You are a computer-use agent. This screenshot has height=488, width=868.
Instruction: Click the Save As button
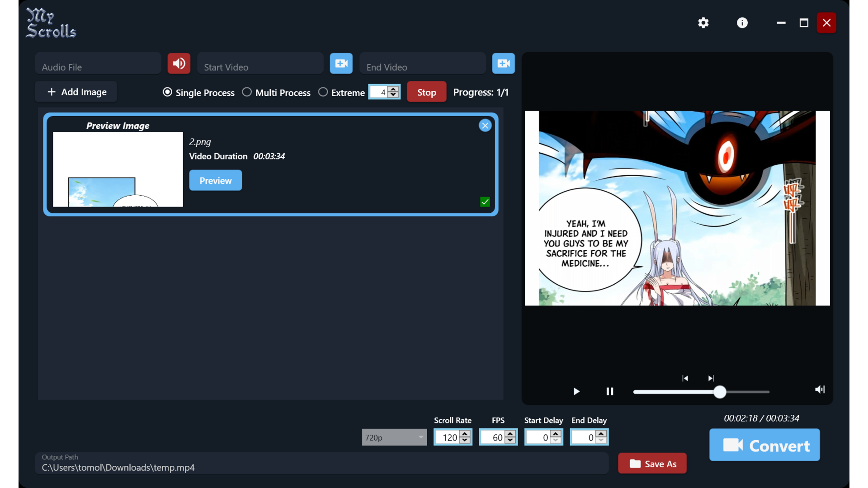point(652,464)
